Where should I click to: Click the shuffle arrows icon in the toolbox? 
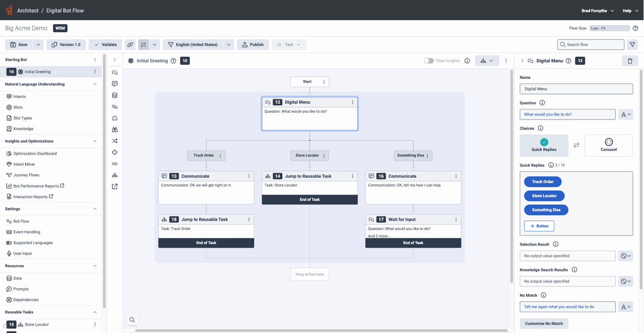(x=115, y=141)
